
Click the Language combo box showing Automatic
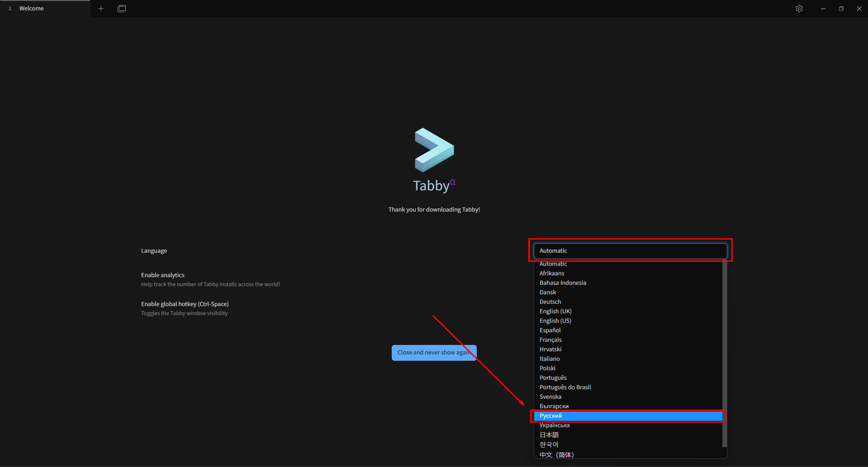point(630,251)
